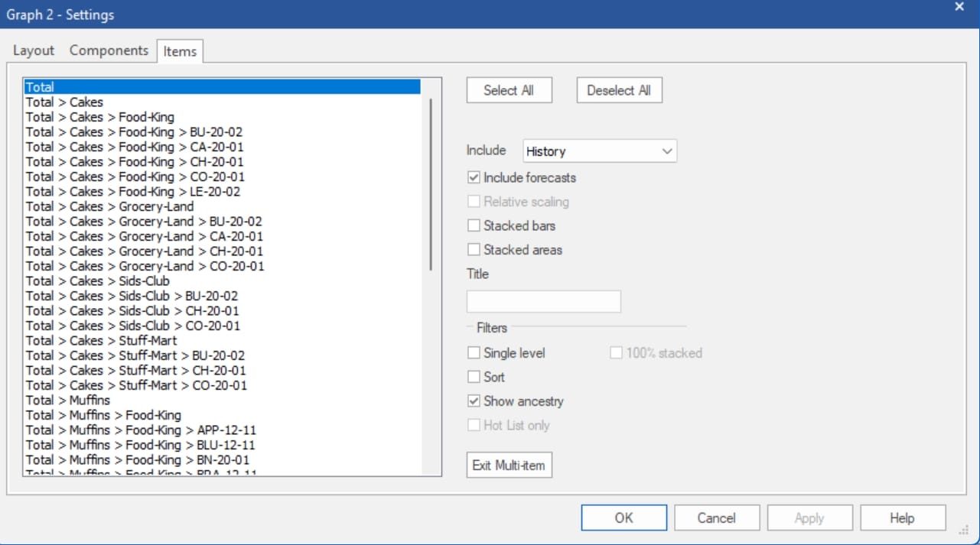980x545 pixels.
Task: Switch to the Layout tab
Action: [x=33, y=50]
